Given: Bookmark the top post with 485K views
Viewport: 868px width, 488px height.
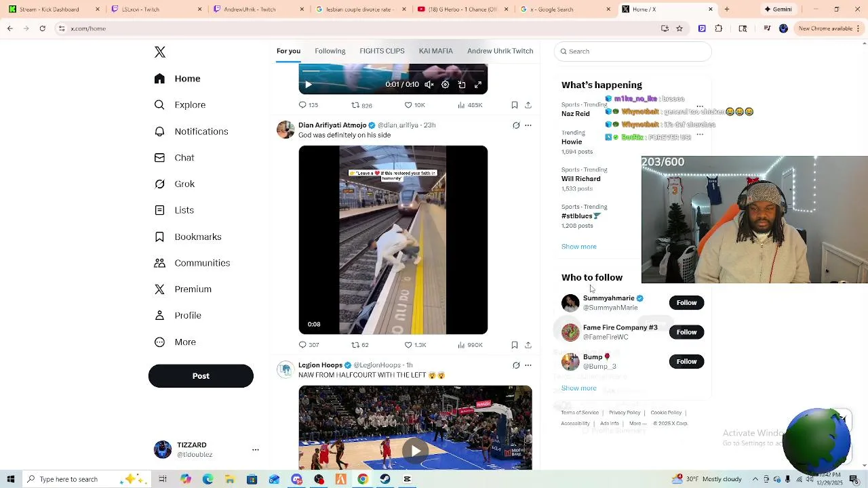Looking at the screenshot, I should click(515, 105).
